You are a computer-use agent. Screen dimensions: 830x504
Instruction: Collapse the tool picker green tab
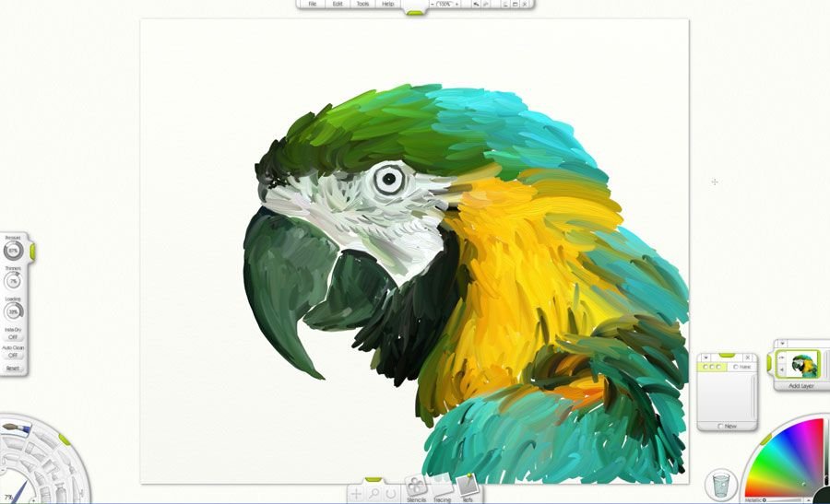(65, 439)
